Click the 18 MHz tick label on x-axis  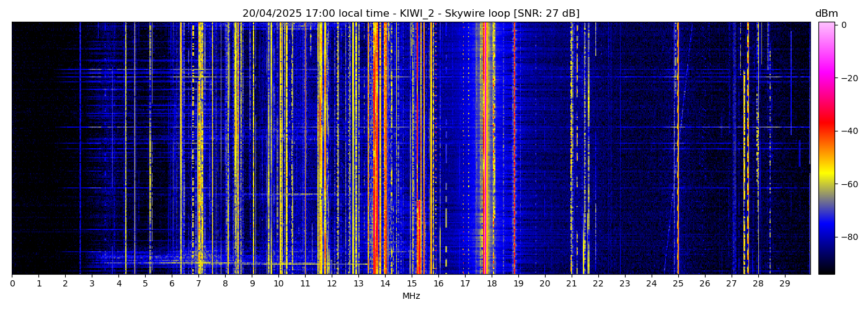[492, 283]
